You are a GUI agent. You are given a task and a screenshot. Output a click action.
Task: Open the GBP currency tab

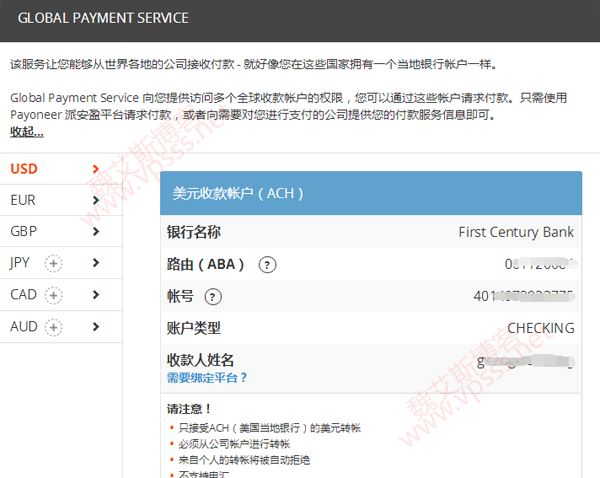point(24,232)
